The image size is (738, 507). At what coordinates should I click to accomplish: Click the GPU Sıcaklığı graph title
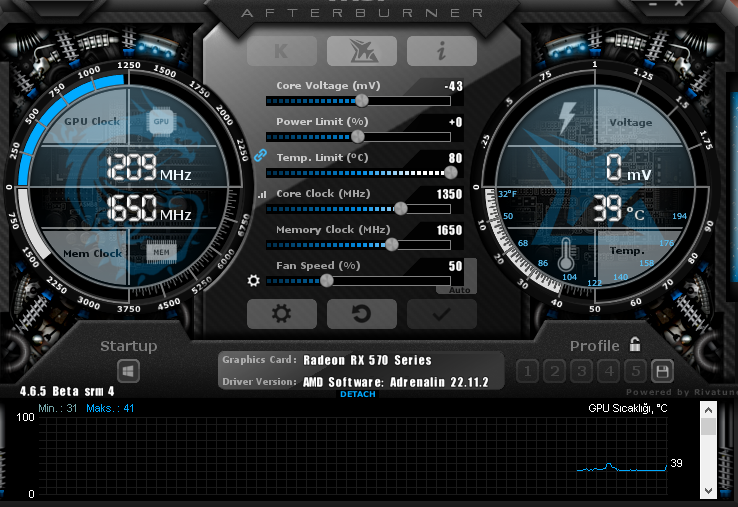628,408
